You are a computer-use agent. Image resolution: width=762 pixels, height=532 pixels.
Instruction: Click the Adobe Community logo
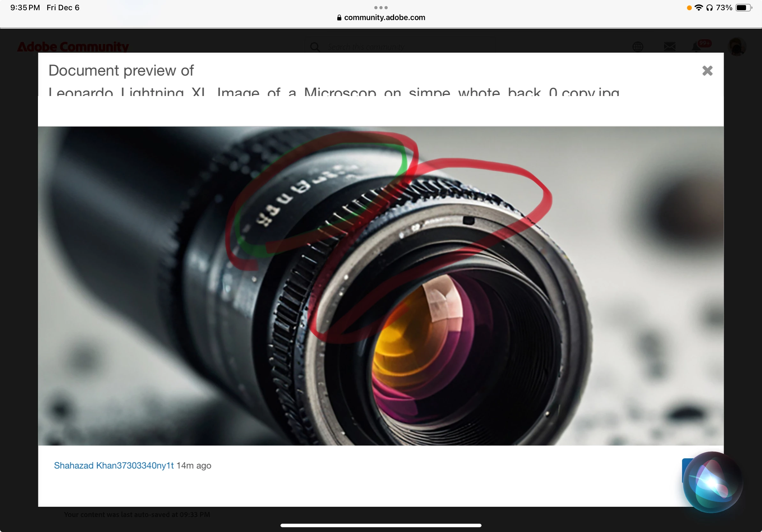[73, 47]
